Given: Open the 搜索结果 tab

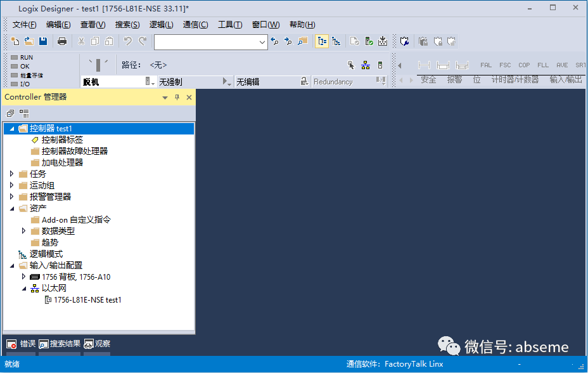Looking at the screenshot, I should (x=60, y=344).
